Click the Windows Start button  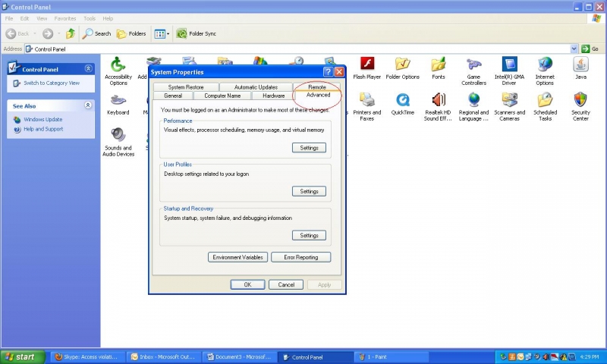point(20,357)
